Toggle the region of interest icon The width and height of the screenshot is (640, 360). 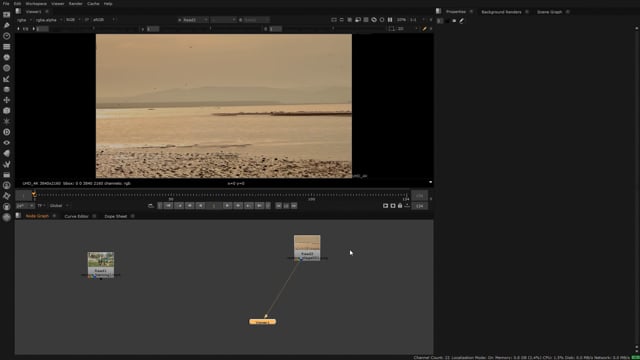(391, 29)
